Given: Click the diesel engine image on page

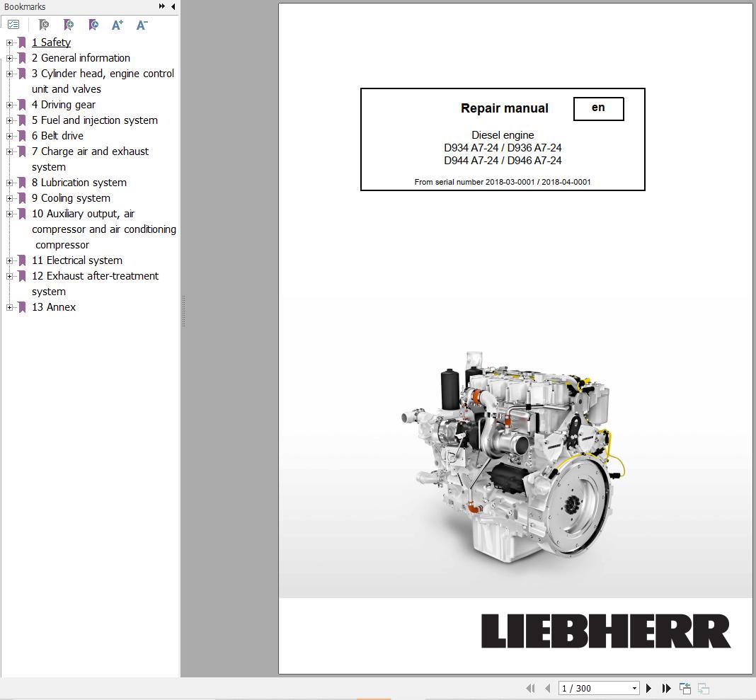Looking at the screenshot, I should (x=513, y=457).
